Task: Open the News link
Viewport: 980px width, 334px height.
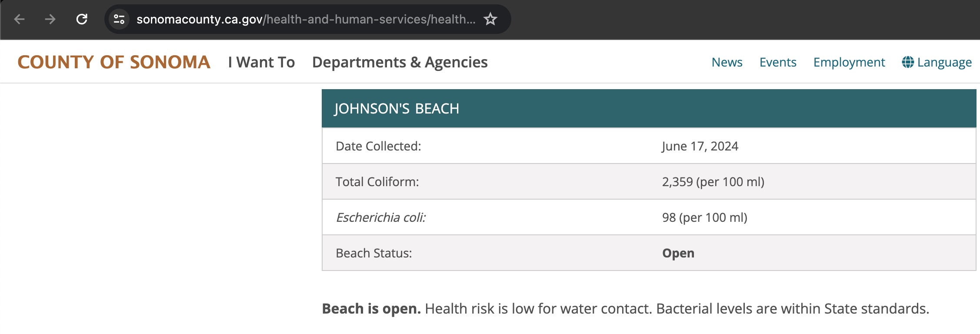Action: tap(727, 62)
